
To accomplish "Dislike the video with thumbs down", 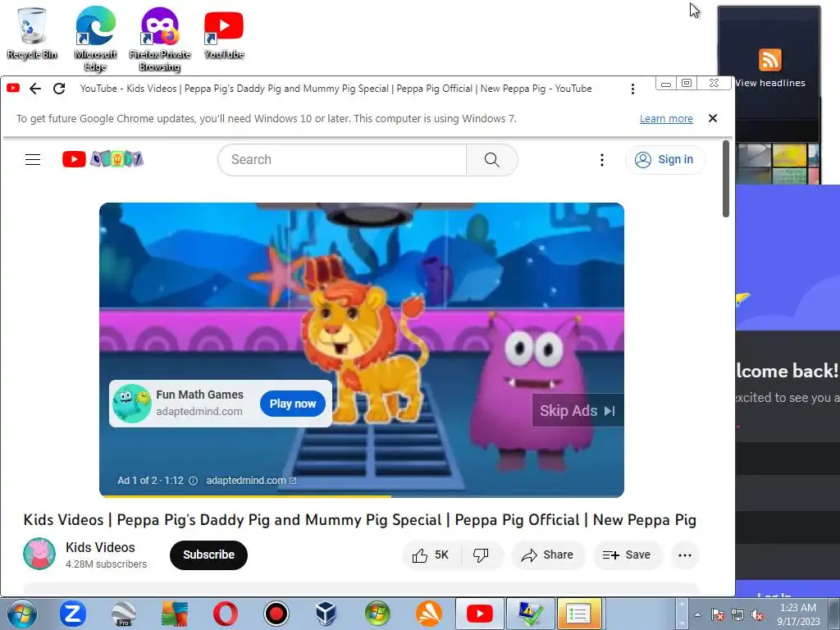I will (x=481, y=555).
